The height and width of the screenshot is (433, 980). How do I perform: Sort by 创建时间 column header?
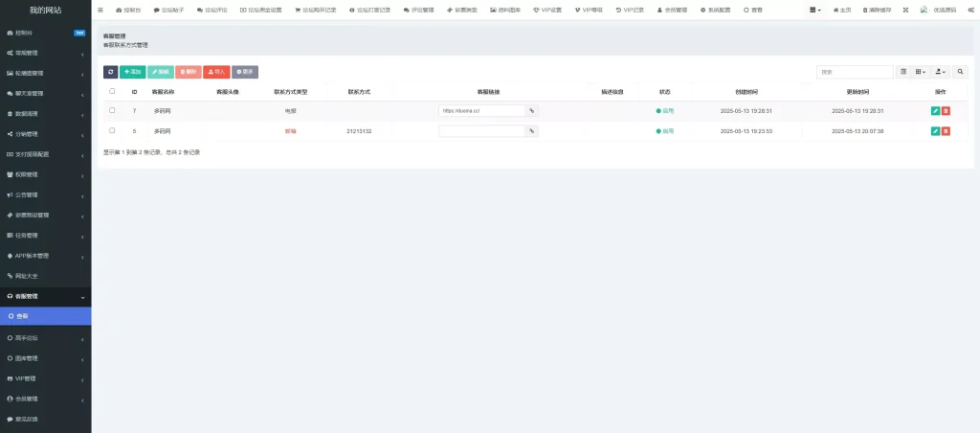coord(746,92)
